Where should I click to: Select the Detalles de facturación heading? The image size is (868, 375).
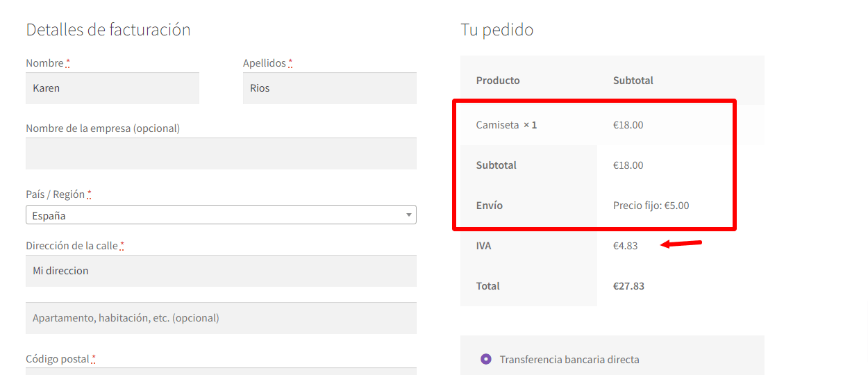[108, 30]
